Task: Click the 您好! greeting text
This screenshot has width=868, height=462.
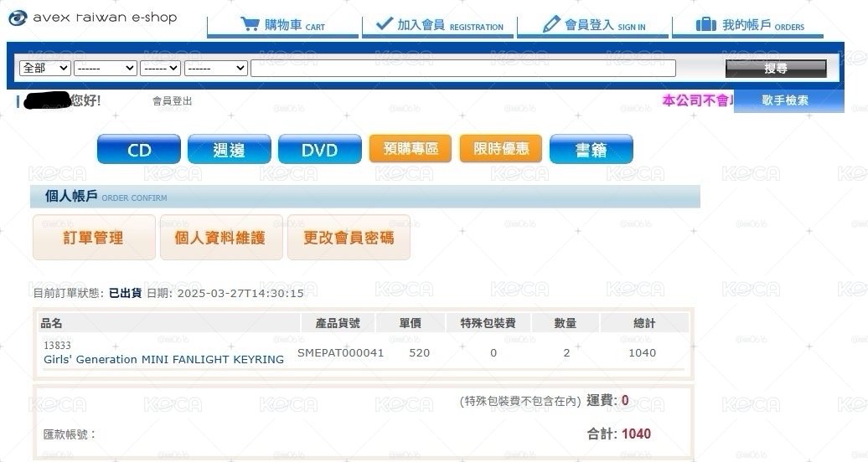Action: click(x=85, y=100)
